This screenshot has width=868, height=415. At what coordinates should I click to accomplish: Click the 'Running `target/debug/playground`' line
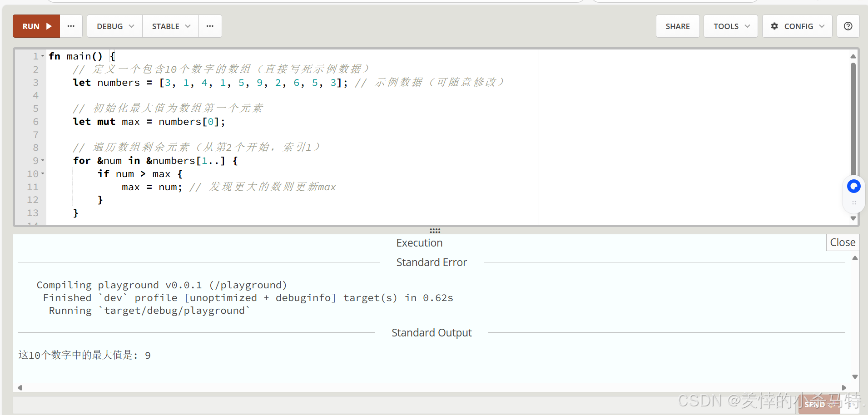coord(149,311)
